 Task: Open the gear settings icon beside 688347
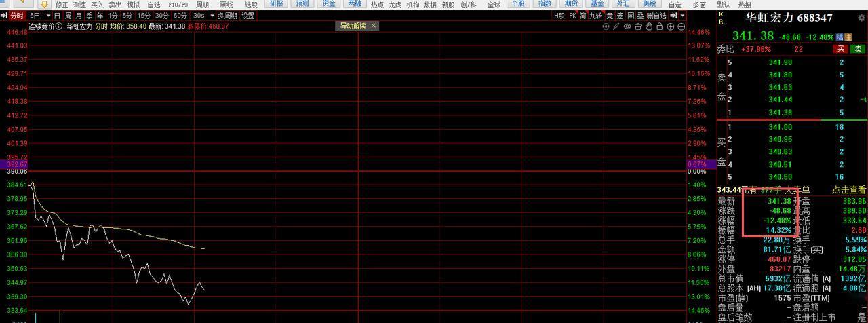pyautogui.click(x=861, y=18)
